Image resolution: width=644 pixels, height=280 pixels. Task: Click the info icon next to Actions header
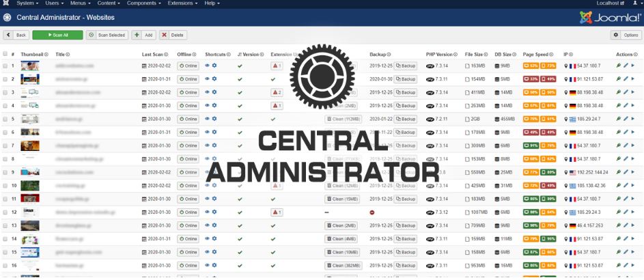(x=636, y=54)
